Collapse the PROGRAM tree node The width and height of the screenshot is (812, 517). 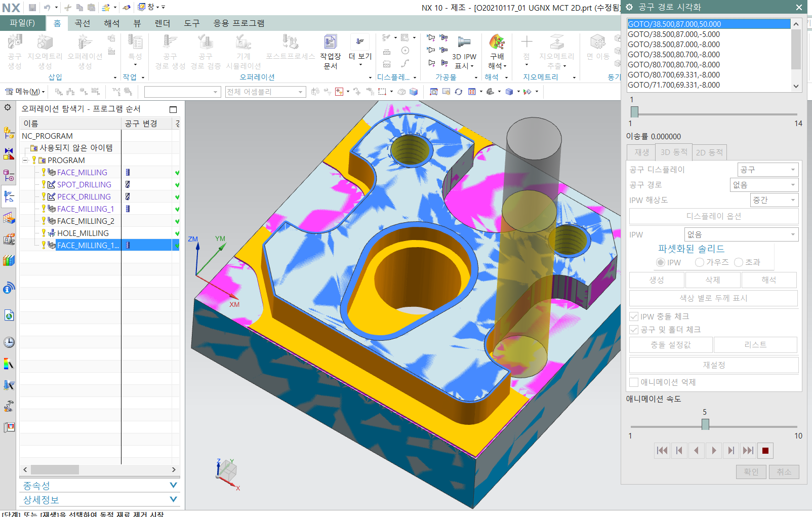25,160
